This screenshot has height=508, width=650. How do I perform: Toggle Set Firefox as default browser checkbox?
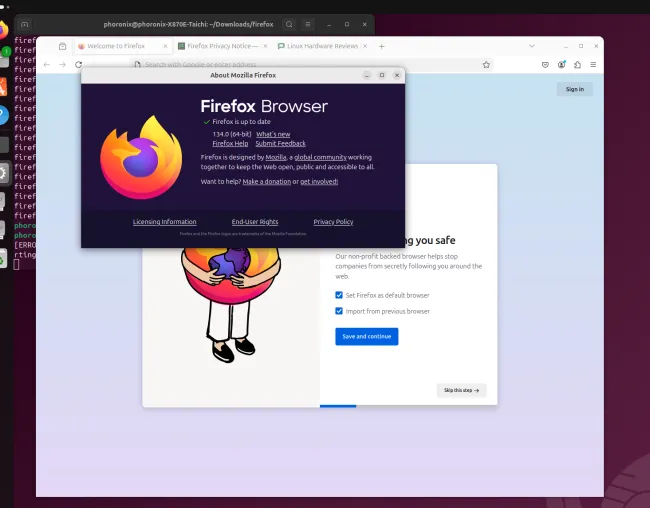(339, 295)
